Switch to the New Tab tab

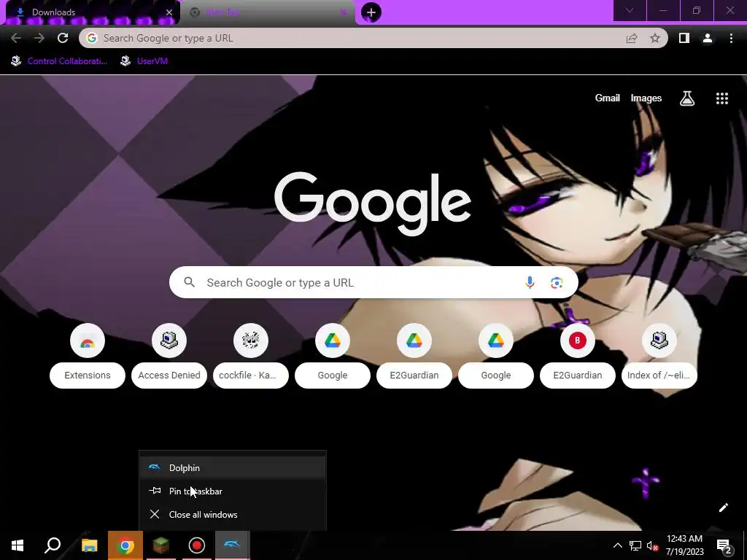268,12
